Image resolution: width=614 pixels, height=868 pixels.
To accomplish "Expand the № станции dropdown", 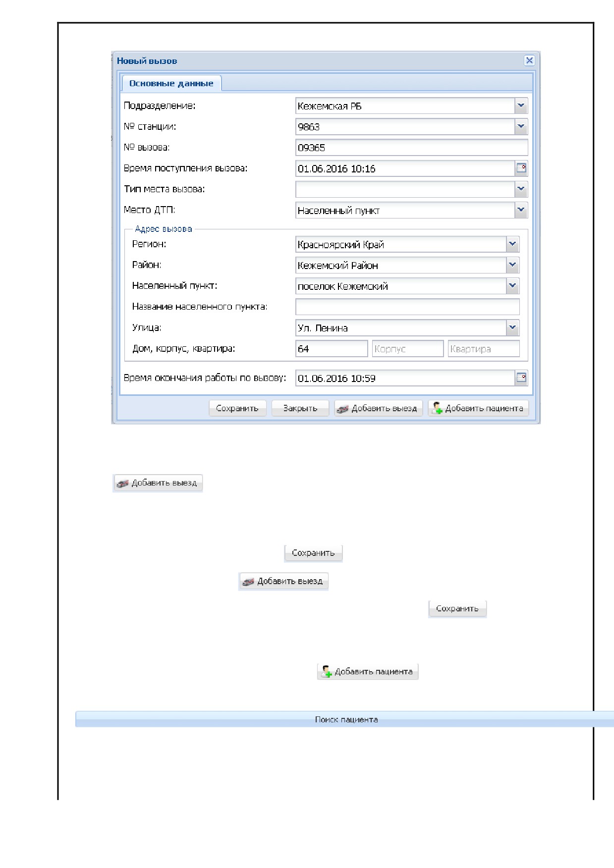I will [521, 126].
